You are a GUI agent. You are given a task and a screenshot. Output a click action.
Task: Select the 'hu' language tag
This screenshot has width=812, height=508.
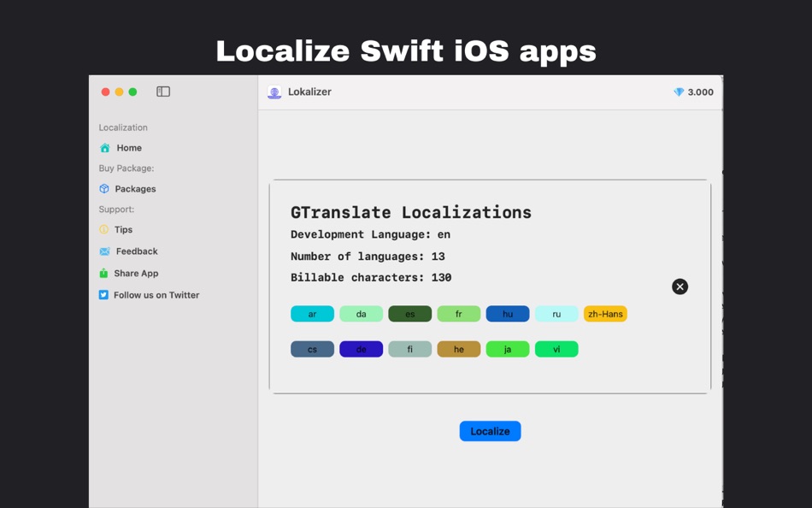tap(508, 314)
